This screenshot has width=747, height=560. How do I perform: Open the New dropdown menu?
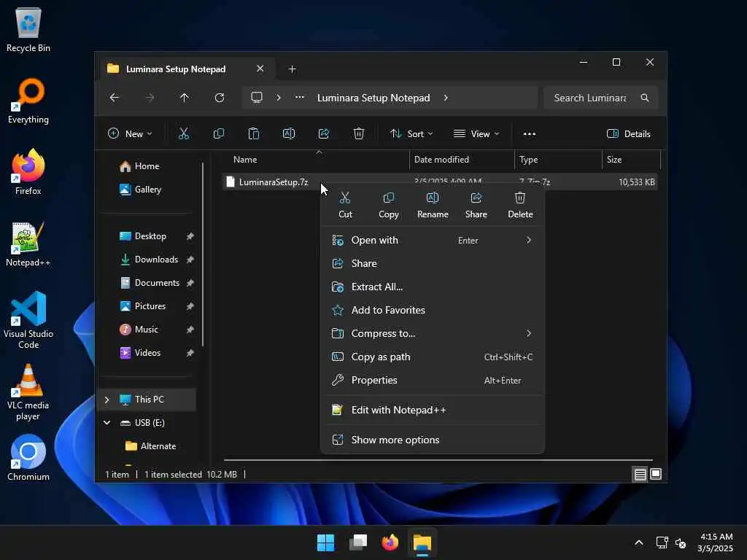point(130,134)
